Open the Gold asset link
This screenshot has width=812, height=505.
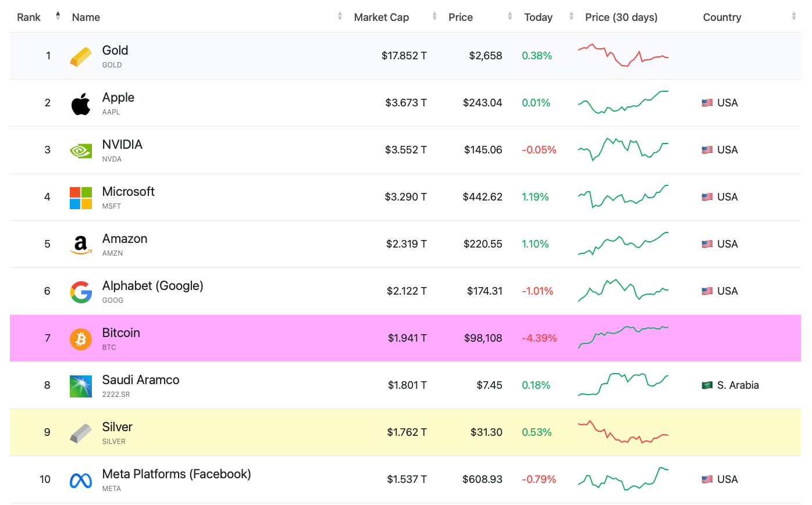click(115, 51)
